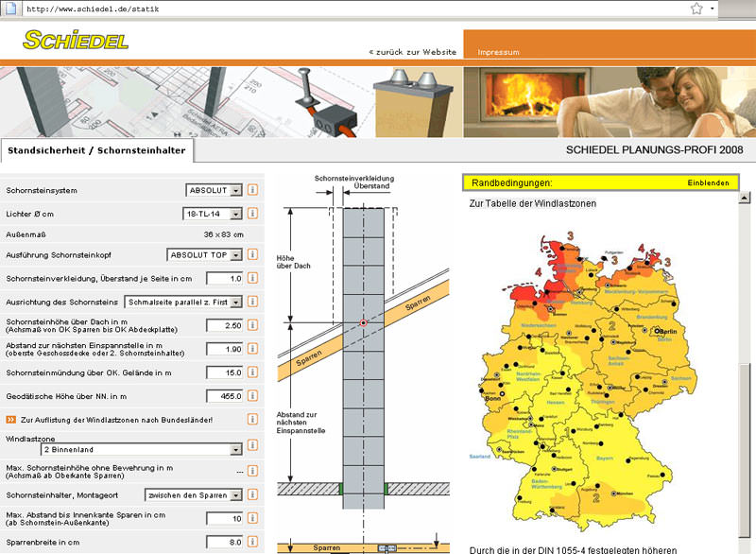Show info for Abstand zur nächsten Einspannstelle
The height and width of the screenshot is (554, 756).
point(252,349)
